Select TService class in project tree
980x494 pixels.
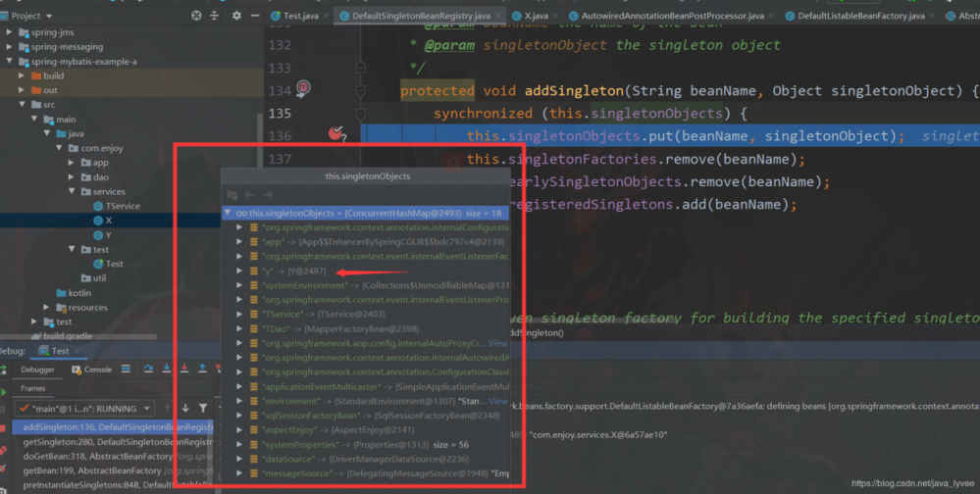[x=117, y=206]
